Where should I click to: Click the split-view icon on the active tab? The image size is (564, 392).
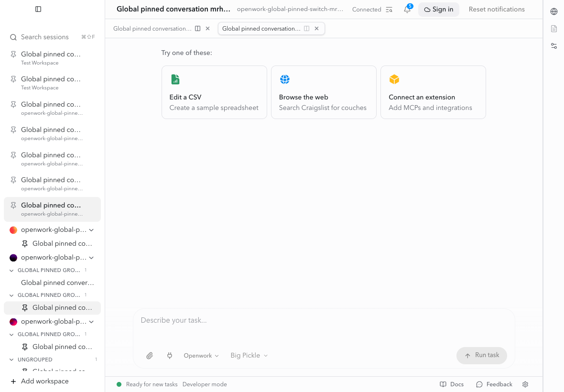(x=306, y=29)
